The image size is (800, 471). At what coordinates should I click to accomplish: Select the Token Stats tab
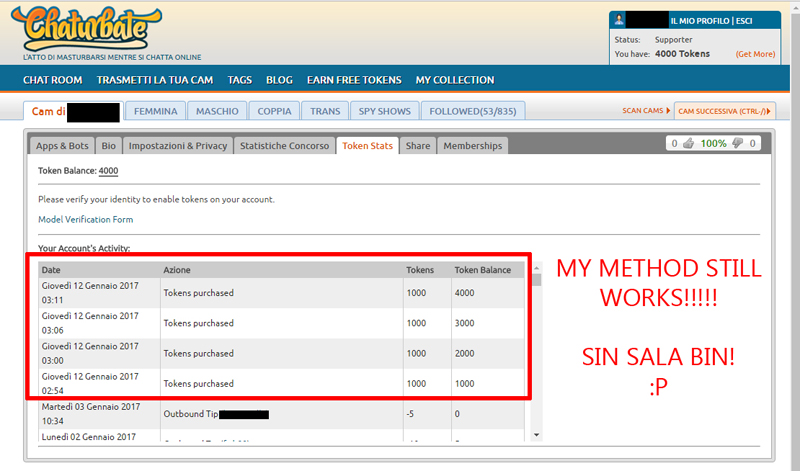[367, 145]
